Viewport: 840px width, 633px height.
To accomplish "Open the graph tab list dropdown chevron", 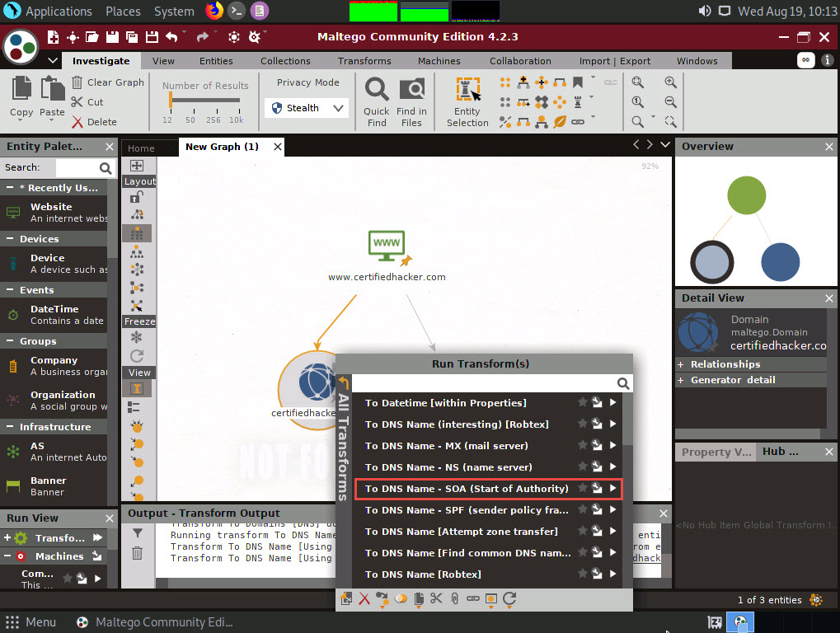I will click(665, 144).
